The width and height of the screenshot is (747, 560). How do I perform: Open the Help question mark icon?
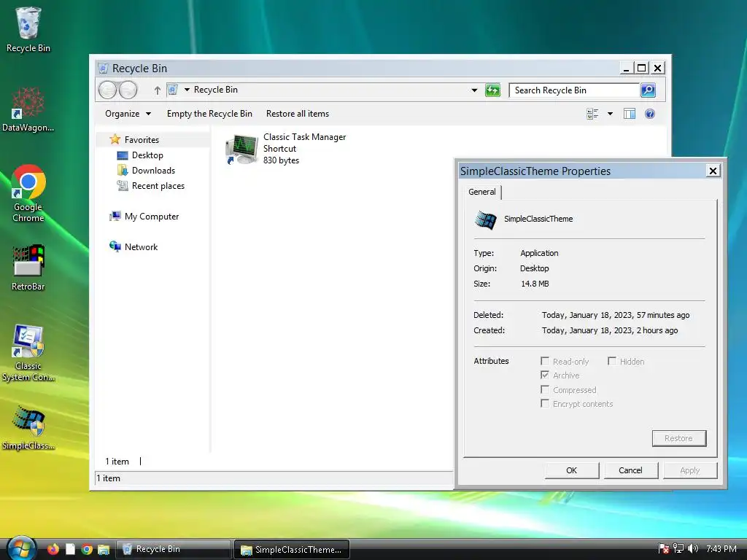click(650, 114)
